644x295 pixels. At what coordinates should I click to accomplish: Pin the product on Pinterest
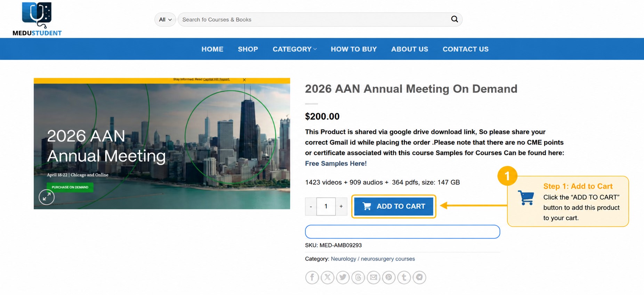[388, 277]
